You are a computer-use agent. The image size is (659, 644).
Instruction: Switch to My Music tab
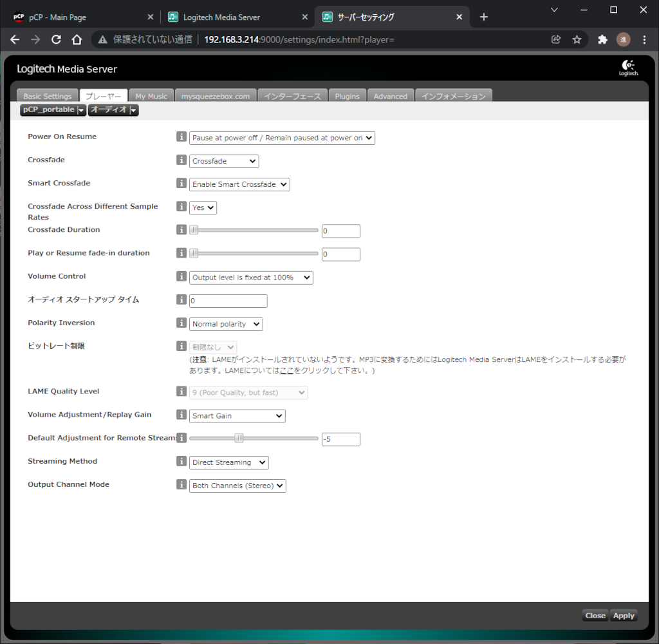pos(151,96)
